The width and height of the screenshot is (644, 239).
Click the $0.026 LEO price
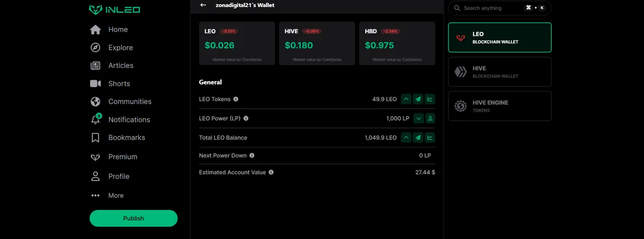point(219,45)
